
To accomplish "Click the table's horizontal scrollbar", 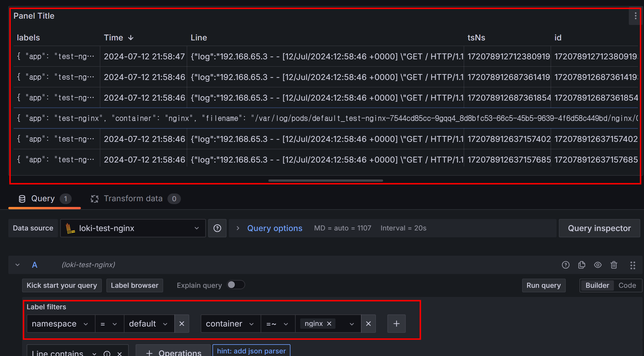I will [325, 181].
